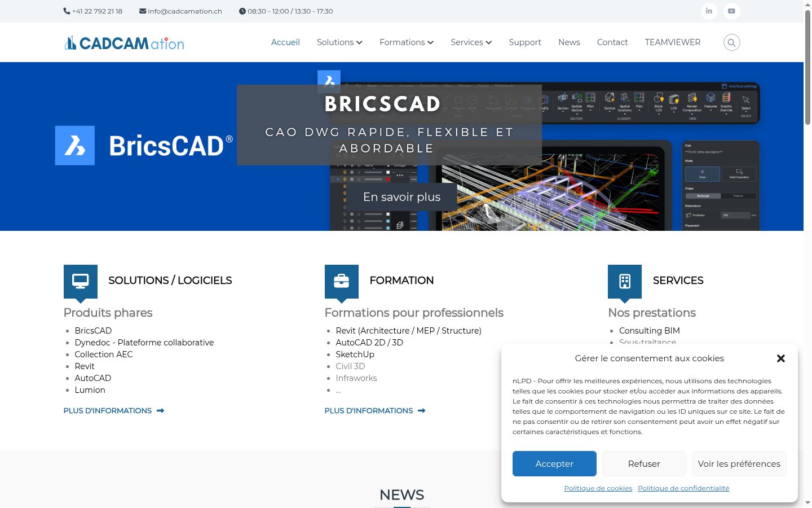Click the search magnifier icon in header

coord(731,42)
